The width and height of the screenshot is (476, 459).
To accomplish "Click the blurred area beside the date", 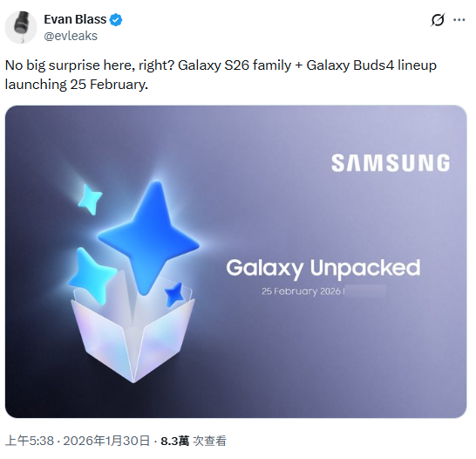I will (x=366, y=291).
